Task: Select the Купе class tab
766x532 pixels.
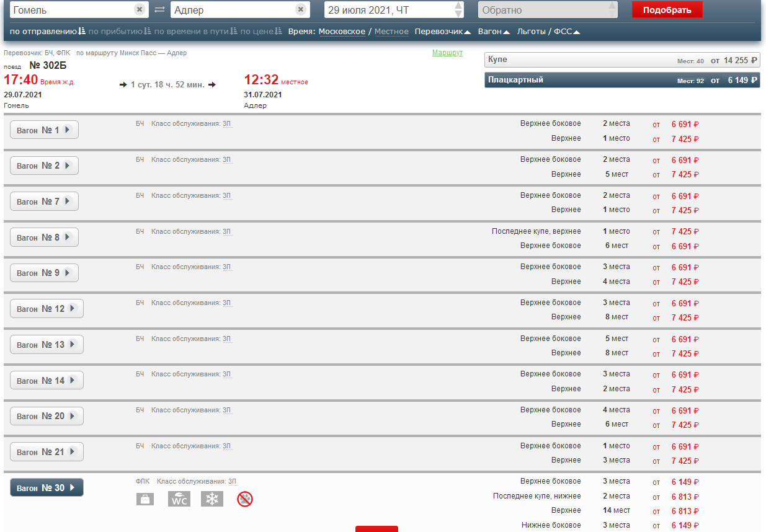Action: (x=621, y=60)
